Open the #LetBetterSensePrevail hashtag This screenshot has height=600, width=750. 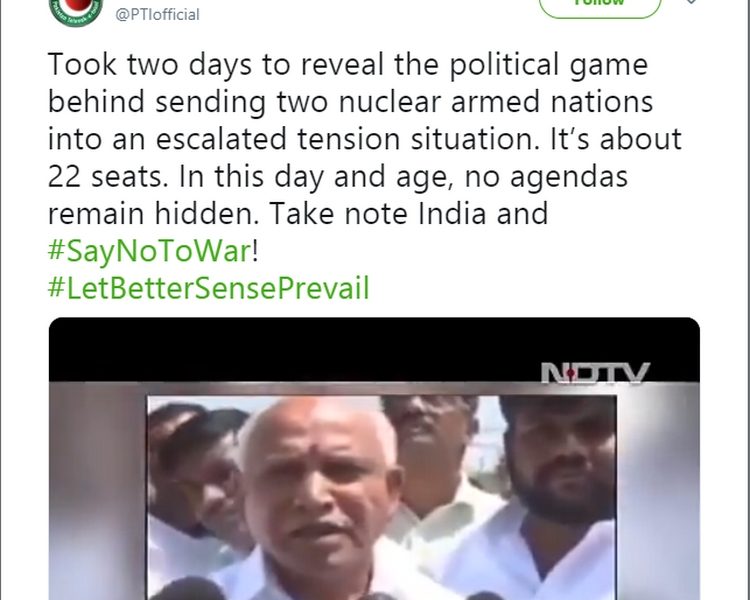coord(209,288)
